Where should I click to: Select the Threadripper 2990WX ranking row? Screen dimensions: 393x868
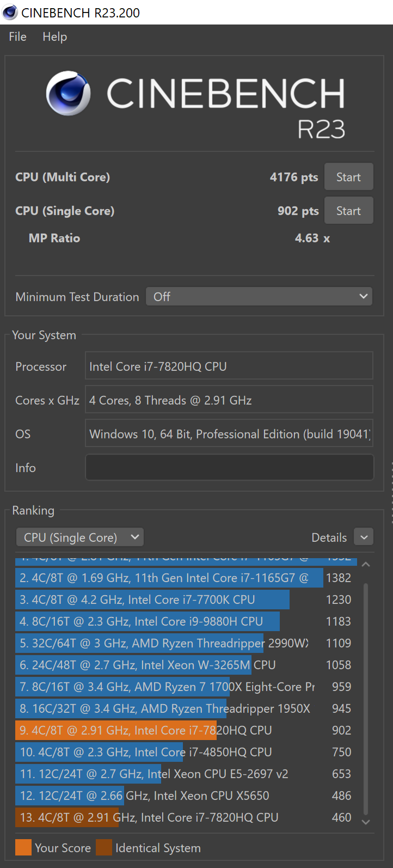coord(163,643)
